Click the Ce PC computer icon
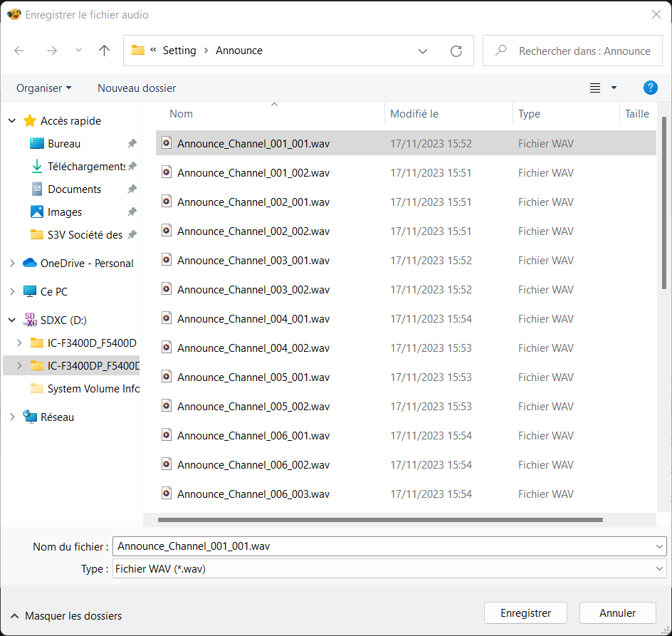This screenshot has height=636, width=672. 30,291
